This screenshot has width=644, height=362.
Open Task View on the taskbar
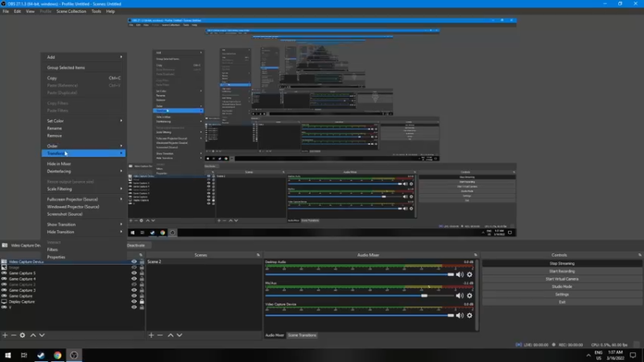[x=24, y=355]
